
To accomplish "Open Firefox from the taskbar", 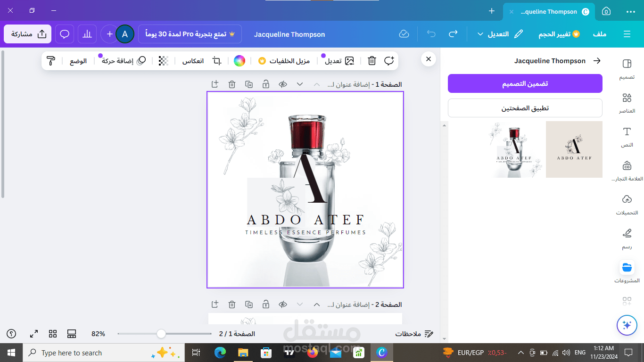I will click(313, 353).
